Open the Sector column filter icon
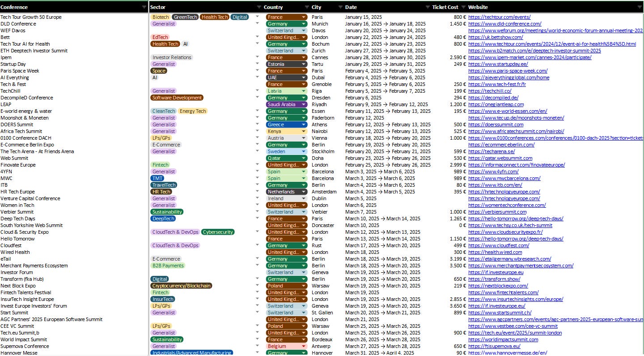Image resolution: width=644 pixels, height=356 pixels. [259, 7]
